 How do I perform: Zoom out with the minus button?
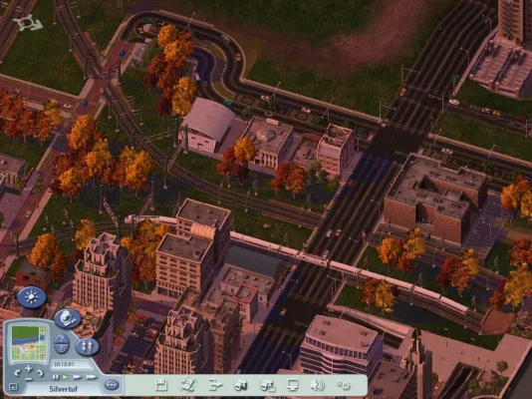point(29,379)
